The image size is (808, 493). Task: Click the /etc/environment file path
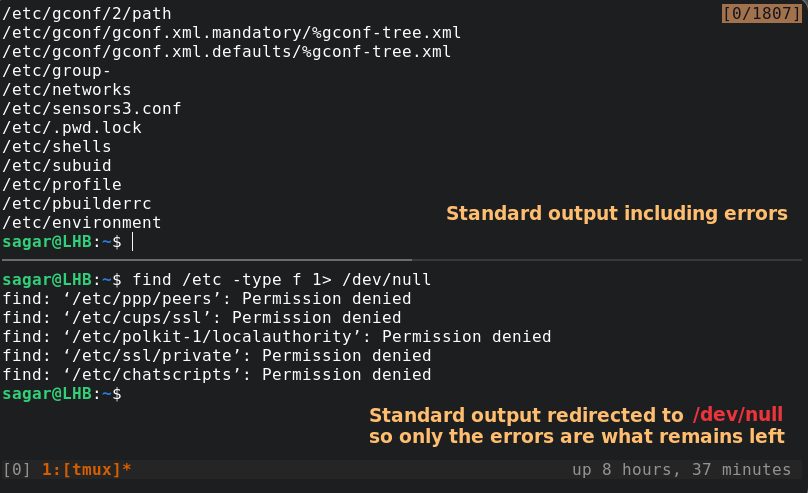82,223
